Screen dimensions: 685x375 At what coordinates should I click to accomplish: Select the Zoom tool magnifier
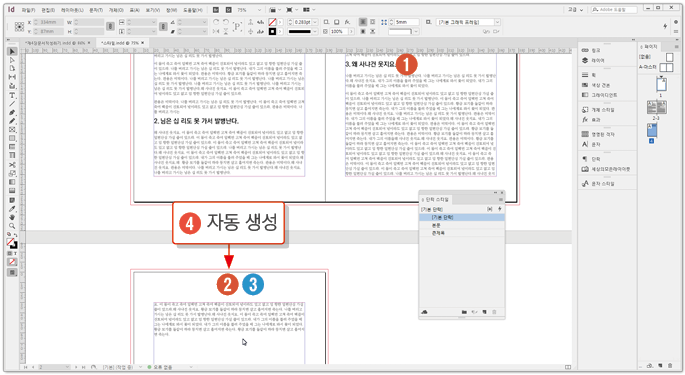tap(12, 226)
